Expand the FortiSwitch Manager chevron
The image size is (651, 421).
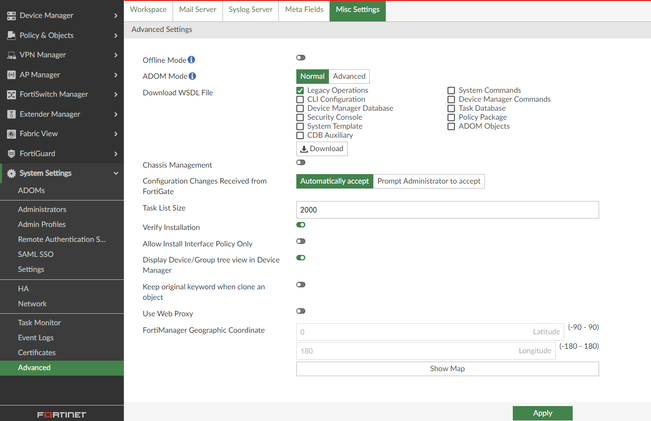(116, 95)
